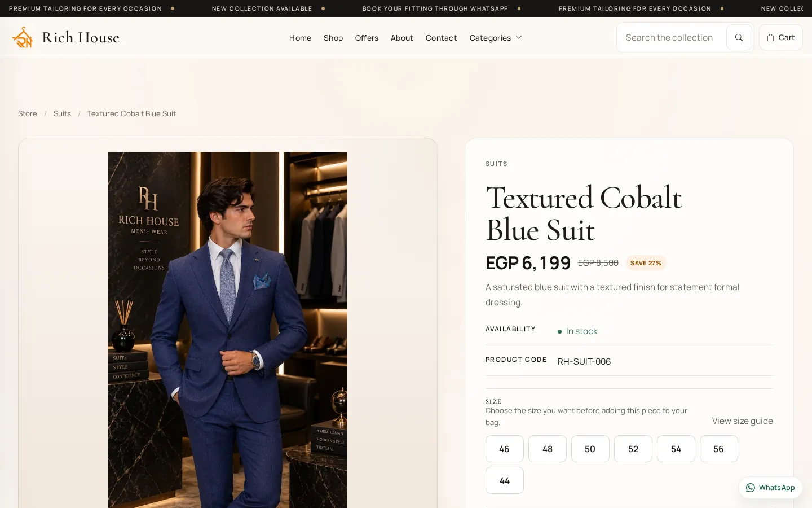Click Store breadcrumb link
Viewport: 812px width, 508px height.
pyautogui.click(x=28, y=113)
